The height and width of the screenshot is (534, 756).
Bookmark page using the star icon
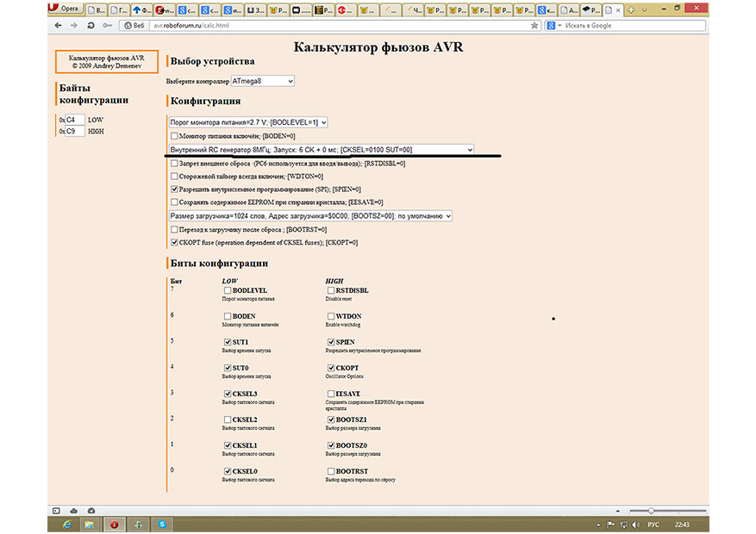tap(534, 26)
